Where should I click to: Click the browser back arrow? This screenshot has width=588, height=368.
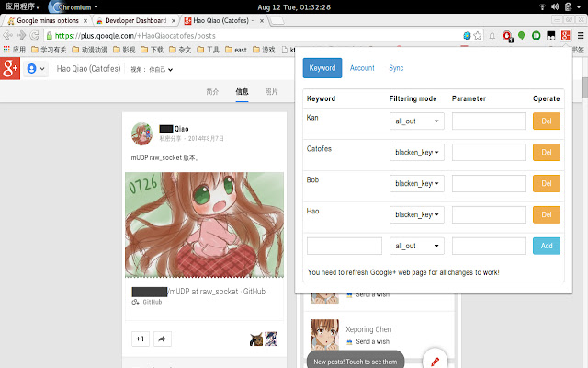tap(7, 36)
